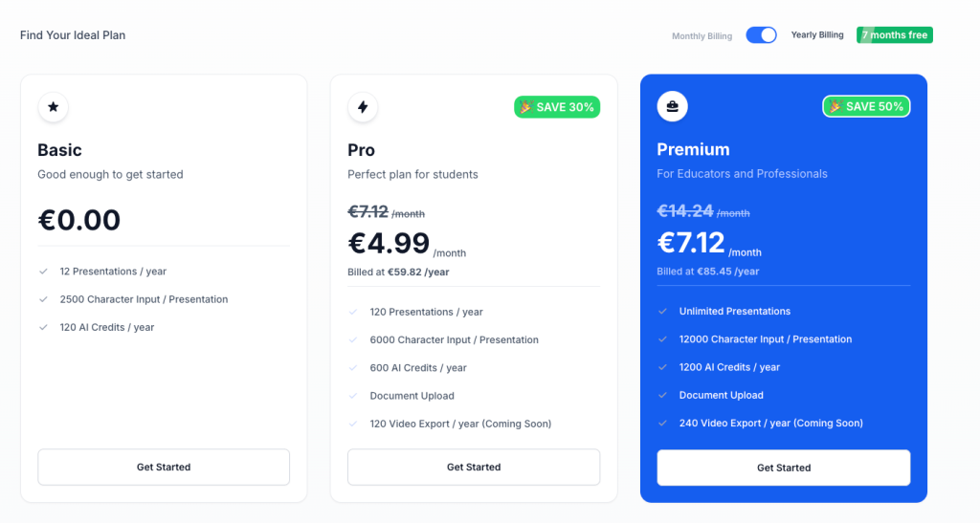Select Yearly Billing label
The image size is (980, 523).
tap(817, 35)
